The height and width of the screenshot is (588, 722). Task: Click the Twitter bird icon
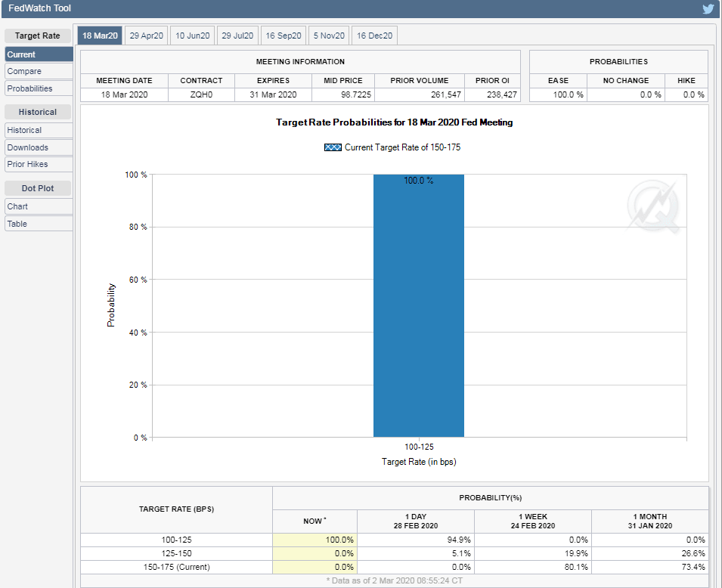(x=708, y=9)
